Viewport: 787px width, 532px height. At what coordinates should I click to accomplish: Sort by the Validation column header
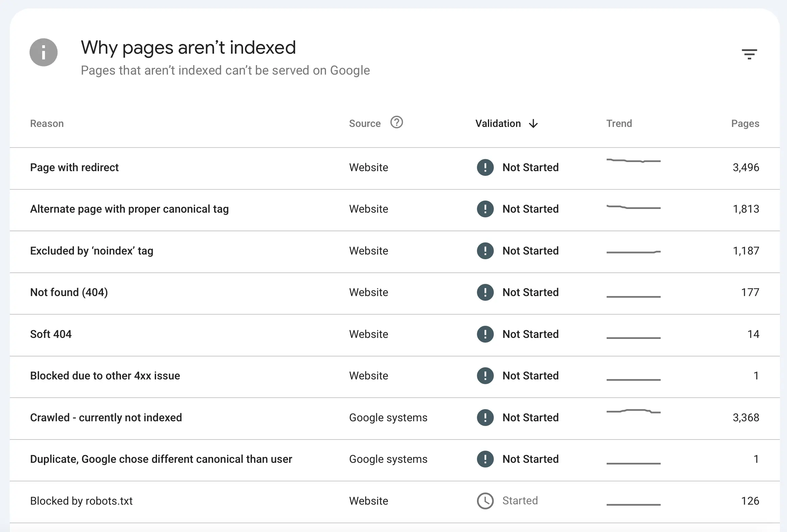(498, 124)
